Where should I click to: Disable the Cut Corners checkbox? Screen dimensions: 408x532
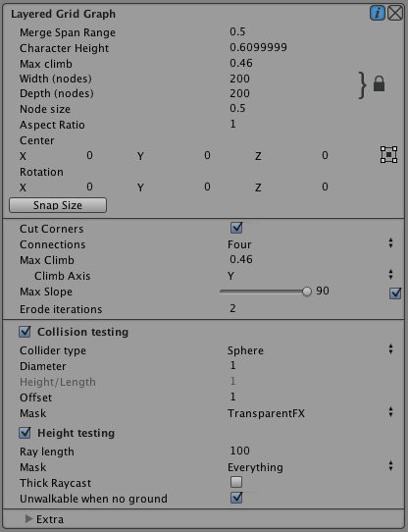coord(236,228)
